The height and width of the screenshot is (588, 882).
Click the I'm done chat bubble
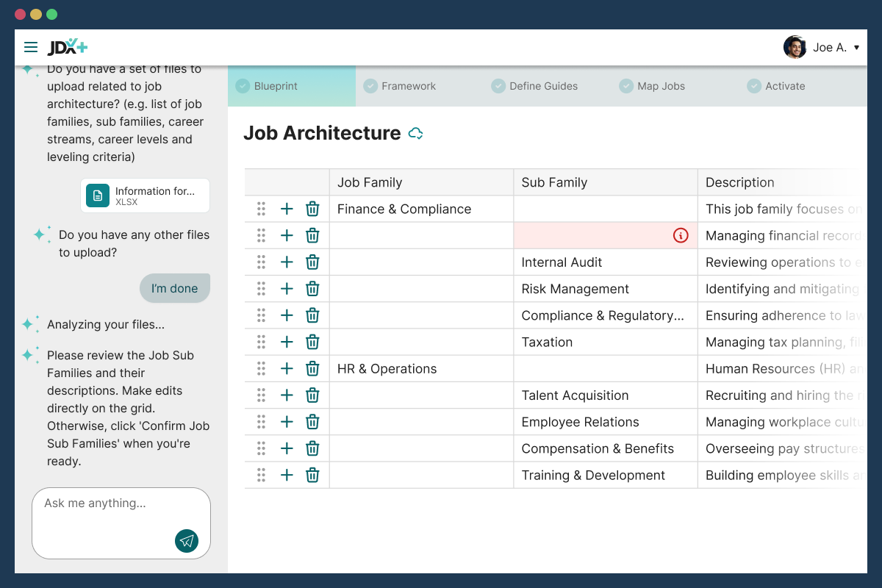pos(175,289)
